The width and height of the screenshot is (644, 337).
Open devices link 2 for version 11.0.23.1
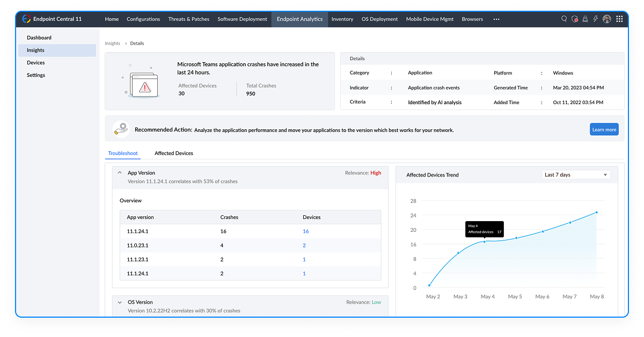pyautogui.click(x=304, y=245)
